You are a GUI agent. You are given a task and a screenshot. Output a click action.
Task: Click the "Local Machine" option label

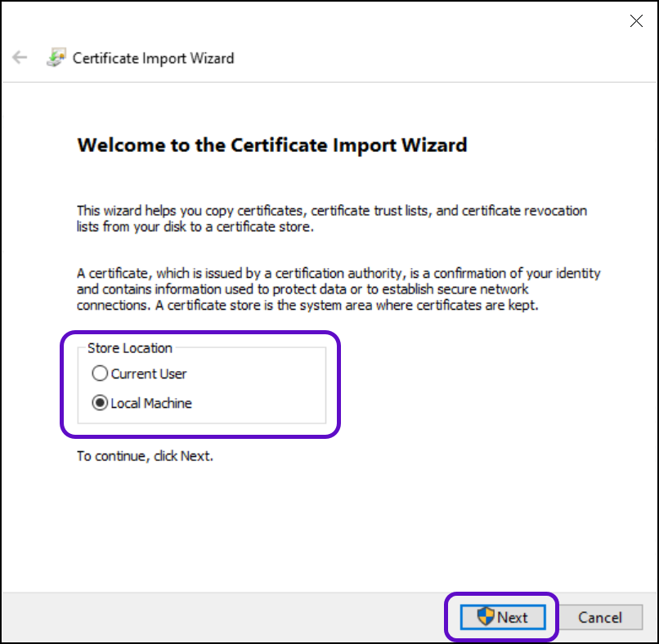tap(151, 403)
